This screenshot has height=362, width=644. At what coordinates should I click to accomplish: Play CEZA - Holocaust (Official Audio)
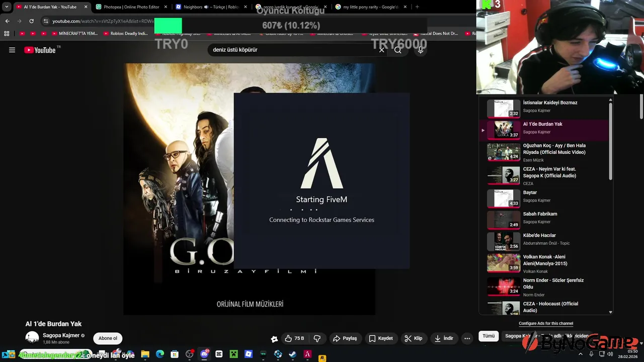point(545,307)
